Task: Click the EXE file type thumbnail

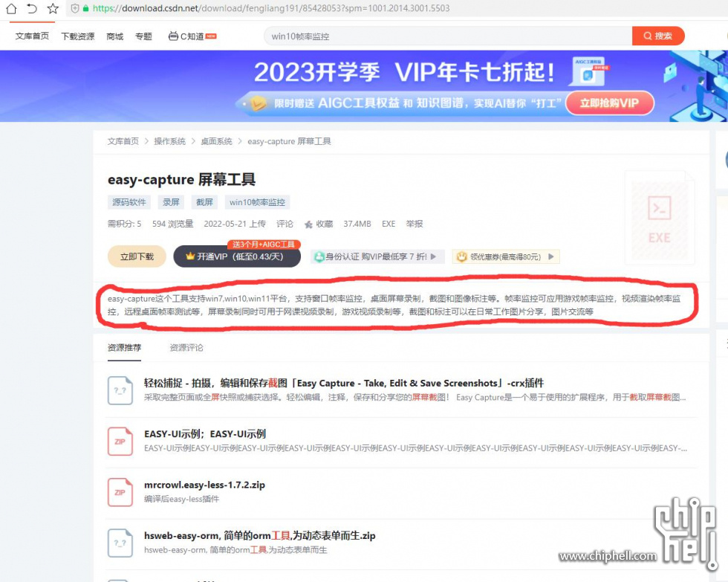Action: (x=660, y=217)
